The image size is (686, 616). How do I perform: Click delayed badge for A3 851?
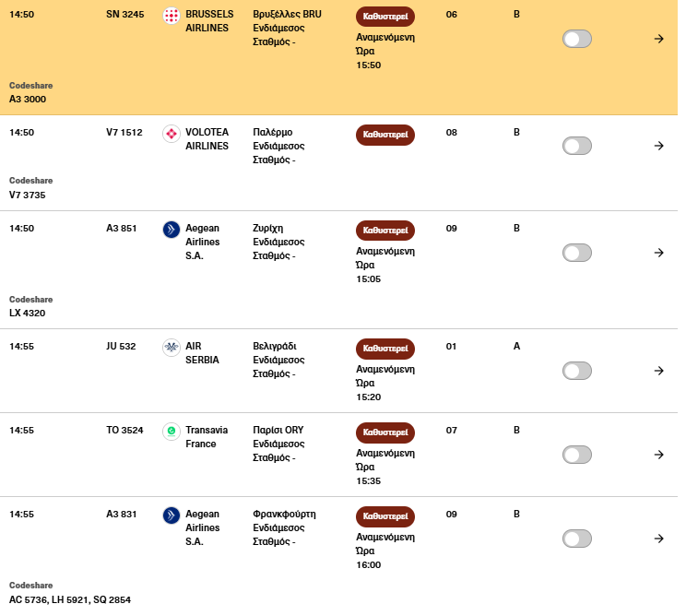tap(385, 231)
